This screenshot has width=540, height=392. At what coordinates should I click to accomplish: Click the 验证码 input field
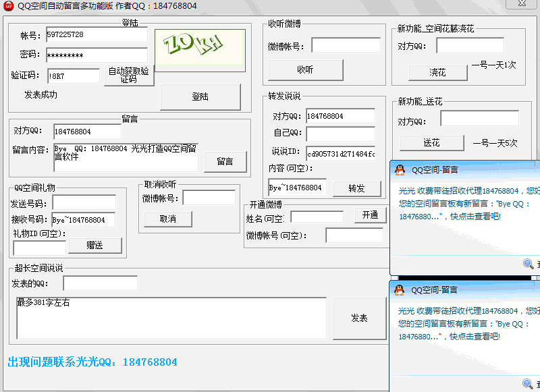[x=74, y=76]
